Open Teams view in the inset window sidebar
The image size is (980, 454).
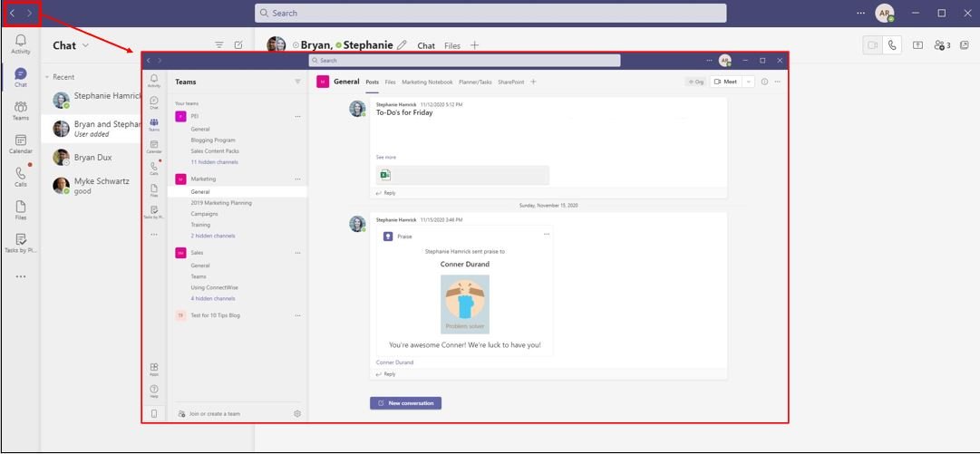pyautogui.click(x=154, y=125)
